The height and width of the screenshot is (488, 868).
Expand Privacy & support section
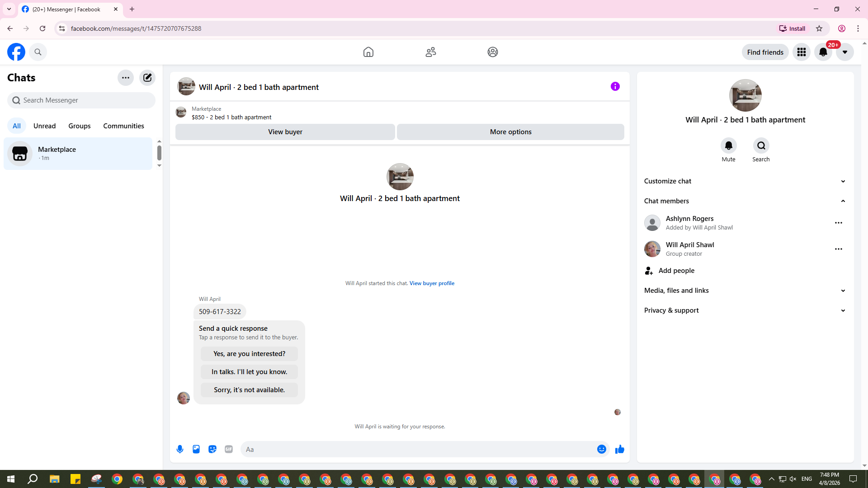click(843, 310)
